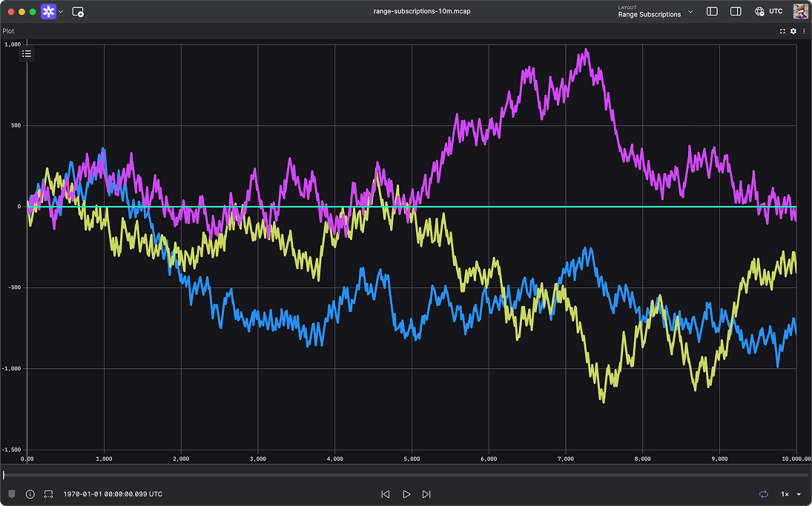Toggle the right sidebar

736,11
